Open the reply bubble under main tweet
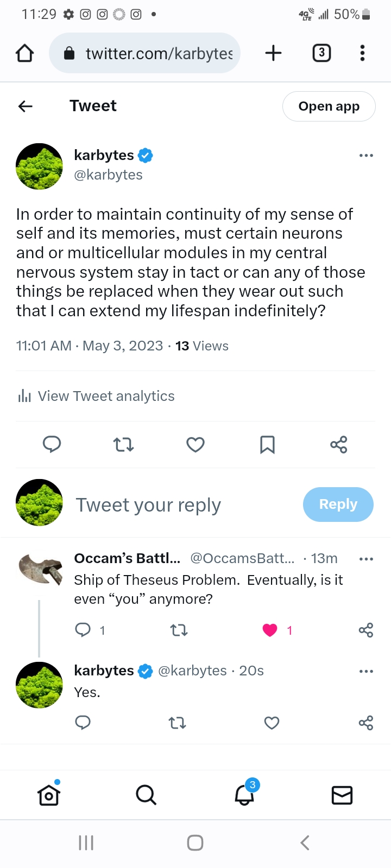This screenshot has width=391, height=868. (52, 445)
